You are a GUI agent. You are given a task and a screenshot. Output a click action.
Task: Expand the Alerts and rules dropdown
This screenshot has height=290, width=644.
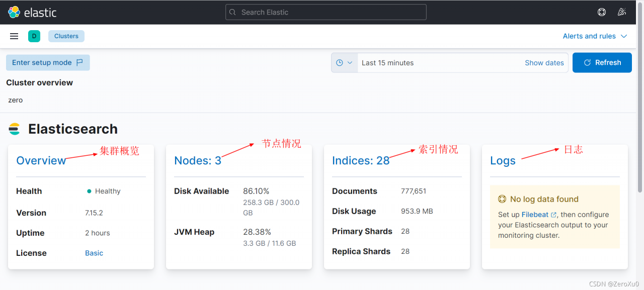coord(595,36)
